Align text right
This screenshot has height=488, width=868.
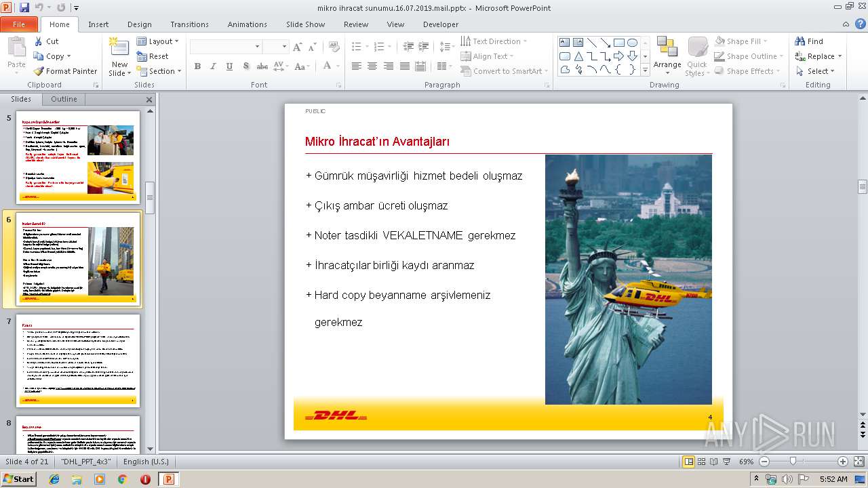coord(389,66)
